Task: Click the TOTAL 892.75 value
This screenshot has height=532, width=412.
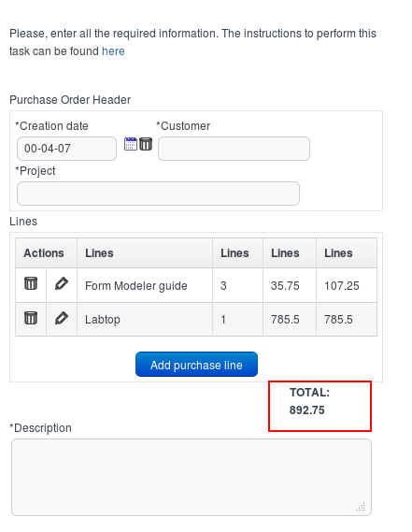Action: tap(306, 410)
